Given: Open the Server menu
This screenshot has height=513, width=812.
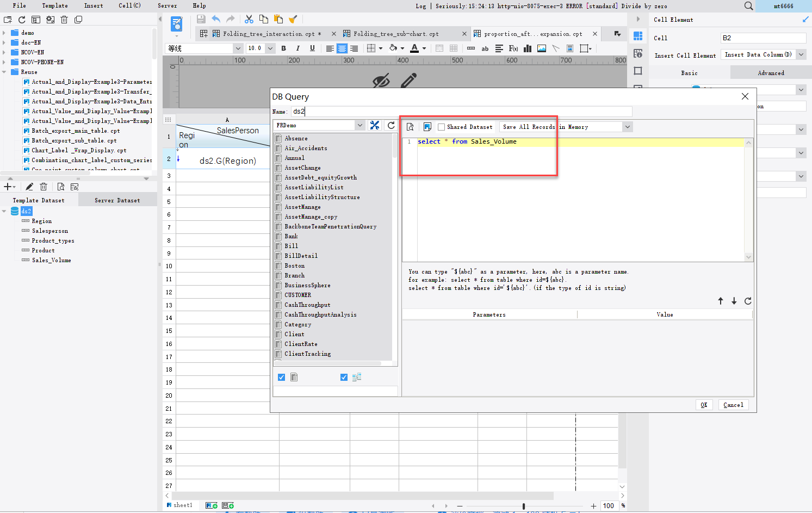Looking at the screenshot, I should (x=167, y=5).
